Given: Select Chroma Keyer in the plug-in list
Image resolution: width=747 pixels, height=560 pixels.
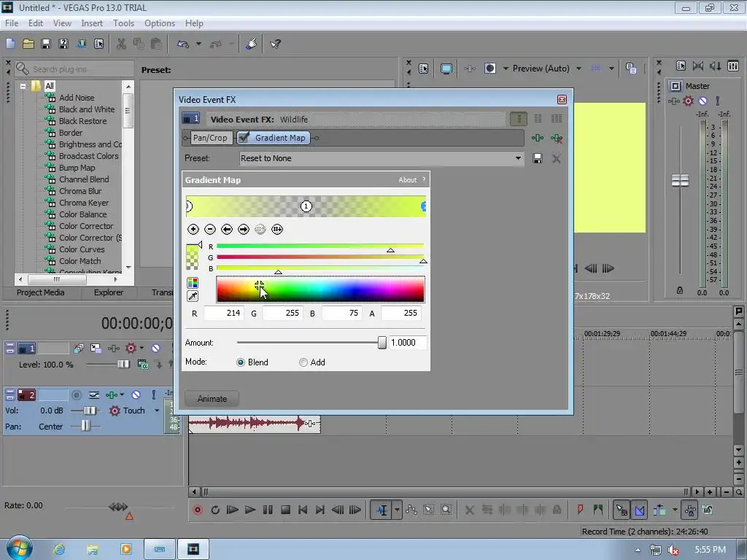Looking at the screenshot, I should [x=84, y=203].
